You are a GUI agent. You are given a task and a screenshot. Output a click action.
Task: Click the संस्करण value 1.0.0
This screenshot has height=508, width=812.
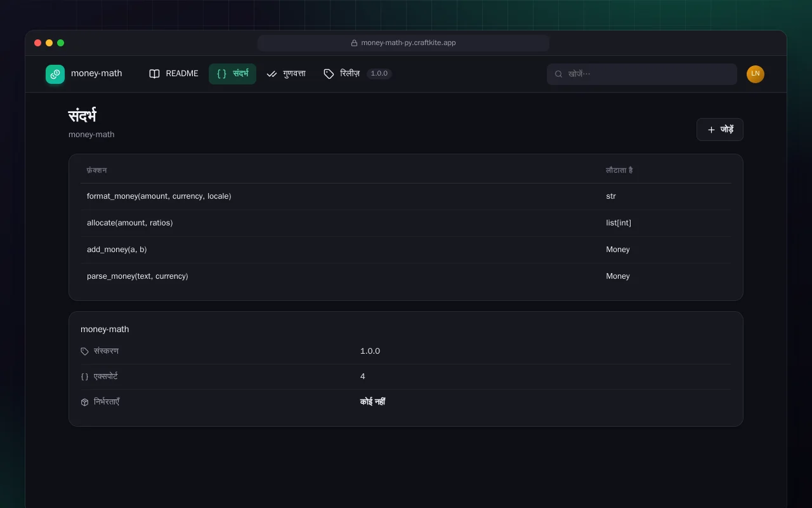370,351
